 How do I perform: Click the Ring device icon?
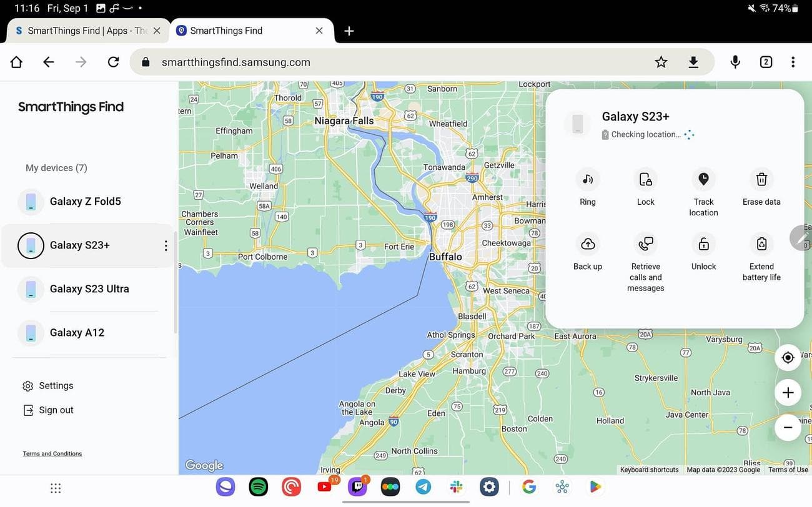pyautogui.click(x=587, y=180)
